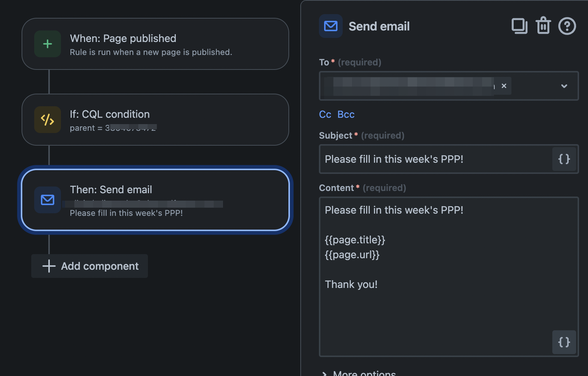Delete the Send email component
The height and width of the screenshot is (376, 588).
click(543, 26)
